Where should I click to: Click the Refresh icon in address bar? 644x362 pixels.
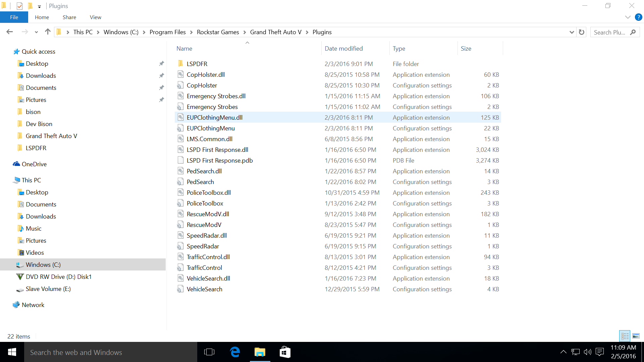pyautogui.click(x=582, y=32)
